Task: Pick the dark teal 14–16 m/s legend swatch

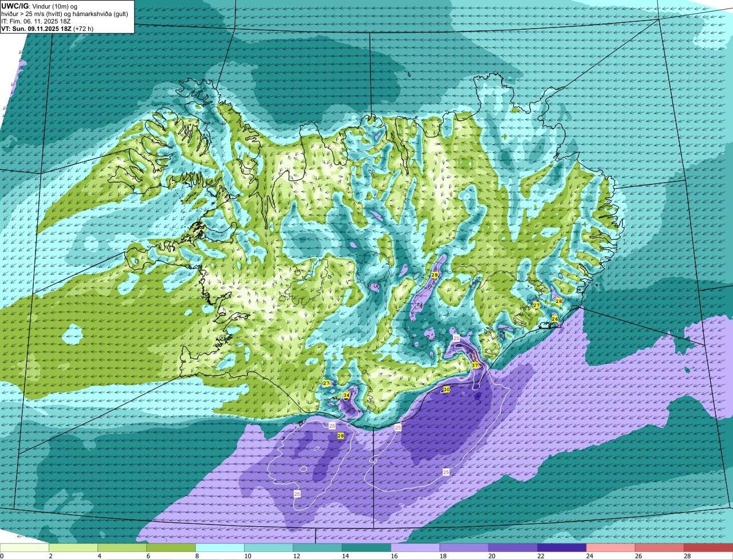Action: (366, 548)
